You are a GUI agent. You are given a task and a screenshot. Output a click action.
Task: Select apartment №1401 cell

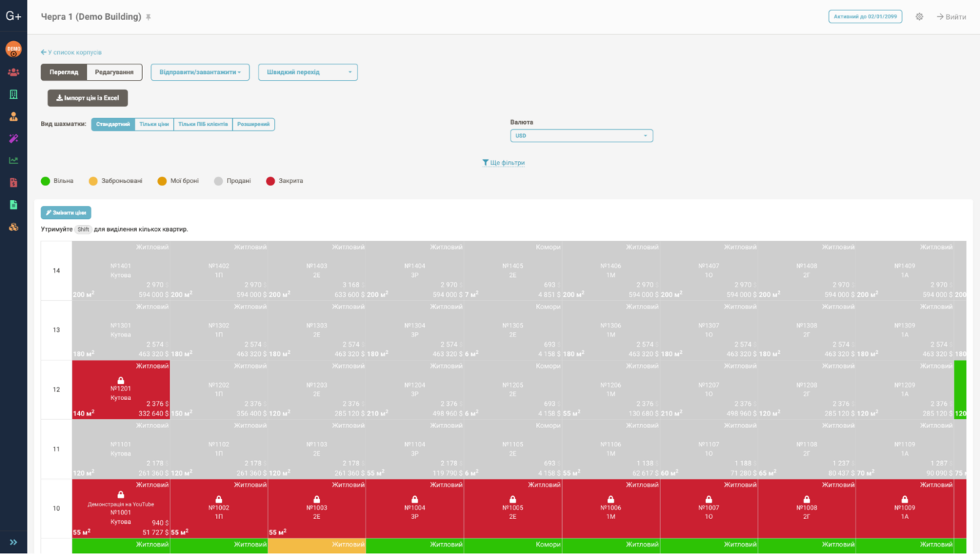121,270
